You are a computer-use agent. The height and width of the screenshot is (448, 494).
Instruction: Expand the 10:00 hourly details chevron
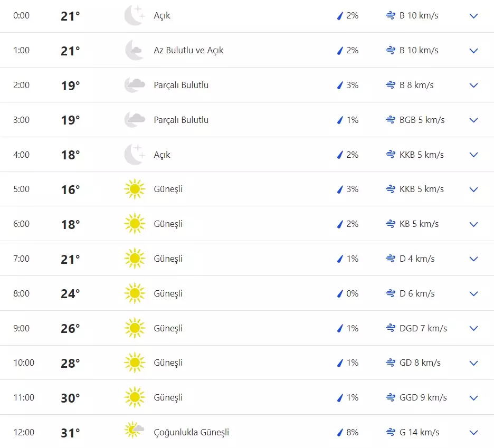[x=473, y=363]
